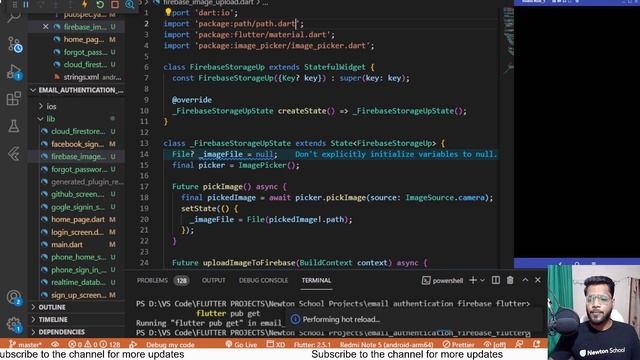Open main.dart file
640x360 pixels.
(77, 244)
